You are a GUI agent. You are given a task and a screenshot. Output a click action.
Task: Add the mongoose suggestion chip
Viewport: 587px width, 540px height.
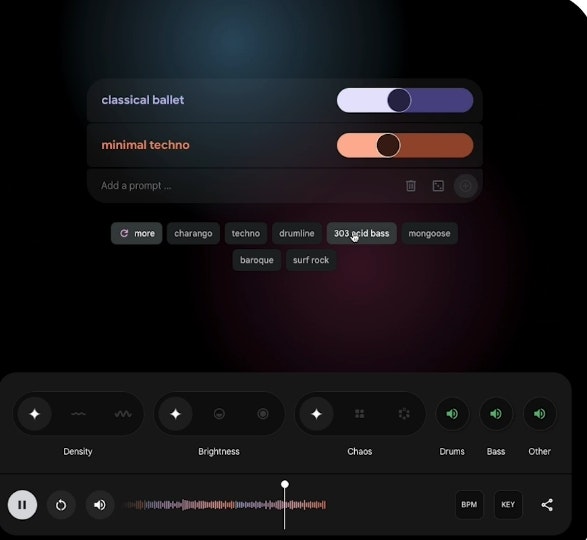[429, 233]
